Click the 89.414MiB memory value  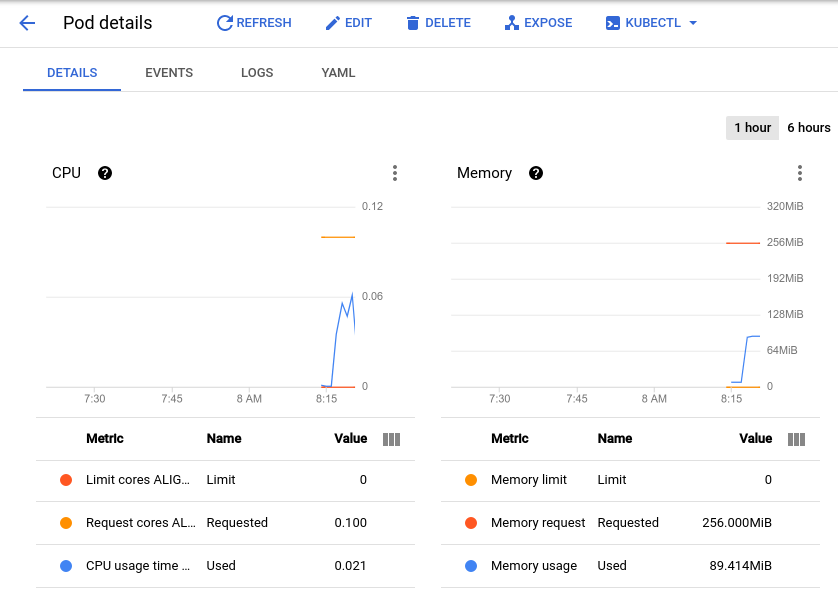(740, 566)
